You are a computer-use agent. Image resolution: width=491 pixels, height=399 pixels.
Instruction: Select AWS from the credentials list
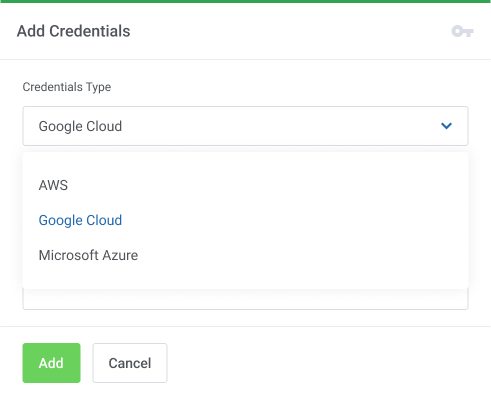tap(53, 185)
